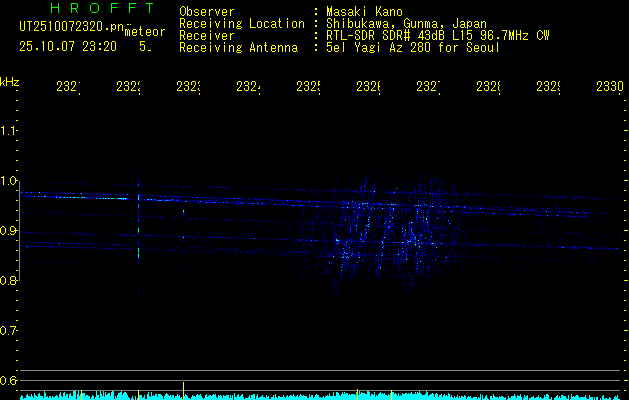
Task: Click the Receiving Antenna label
Action: pos(238,48)
